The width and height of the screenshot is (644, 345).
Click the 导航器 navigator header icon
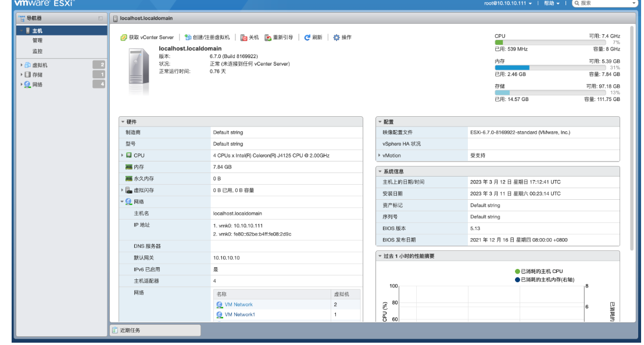[x=22, y=19]
